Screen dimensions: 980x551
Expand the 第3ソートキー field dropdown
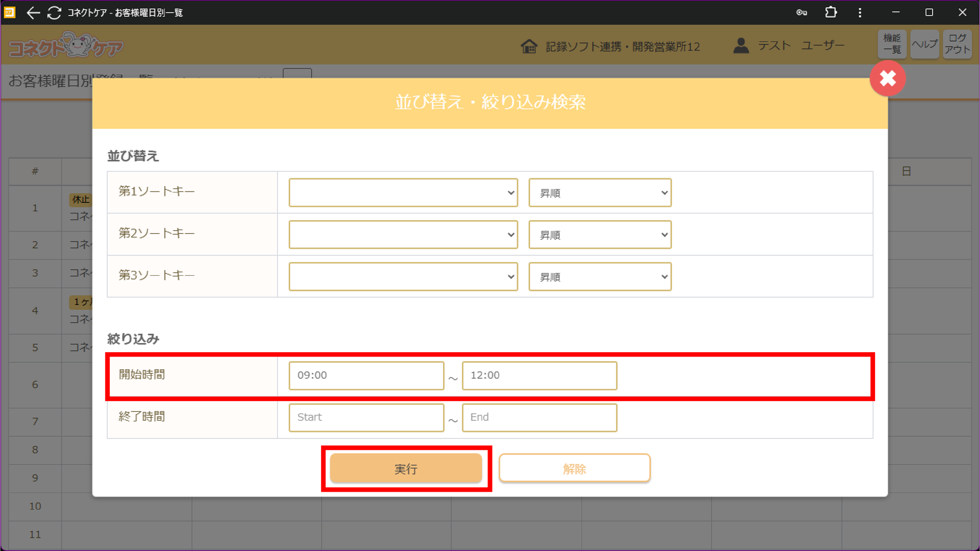click(x=403, y=277)
